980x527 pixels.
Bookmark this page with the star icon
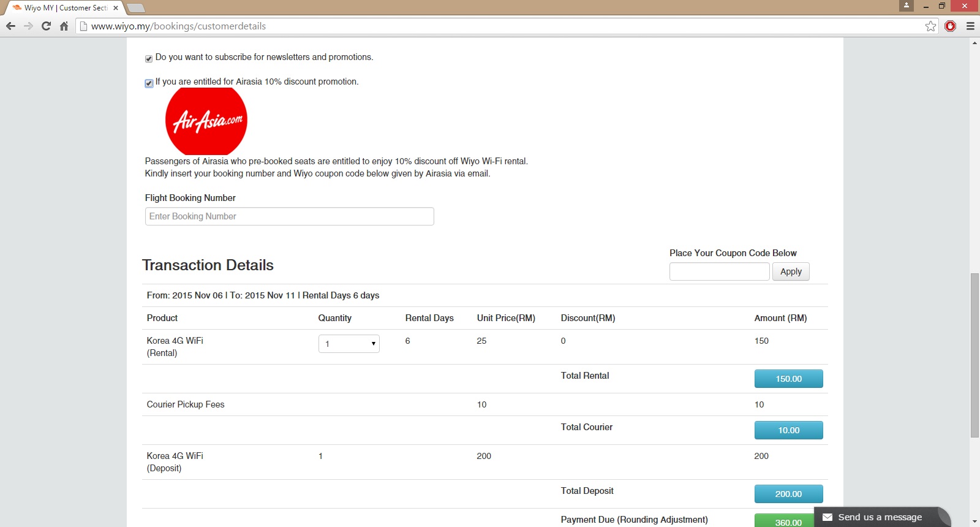931,26
